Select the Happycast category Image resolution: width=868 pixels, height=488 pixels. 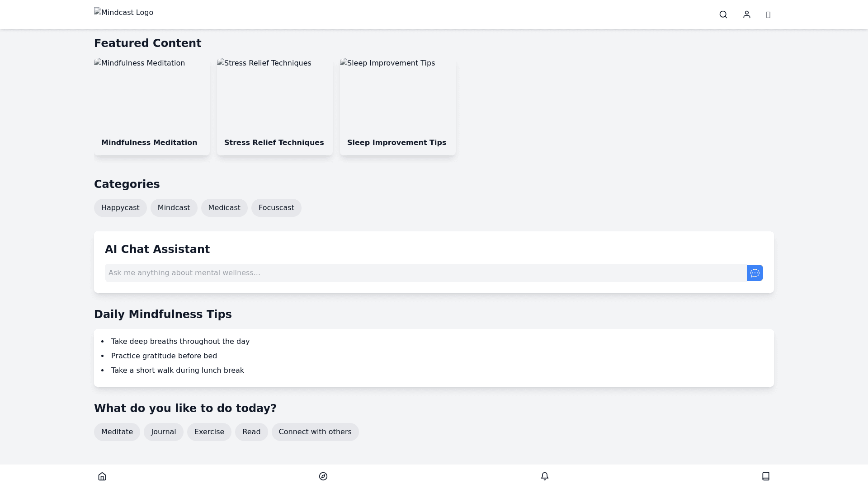click(120, 208)
